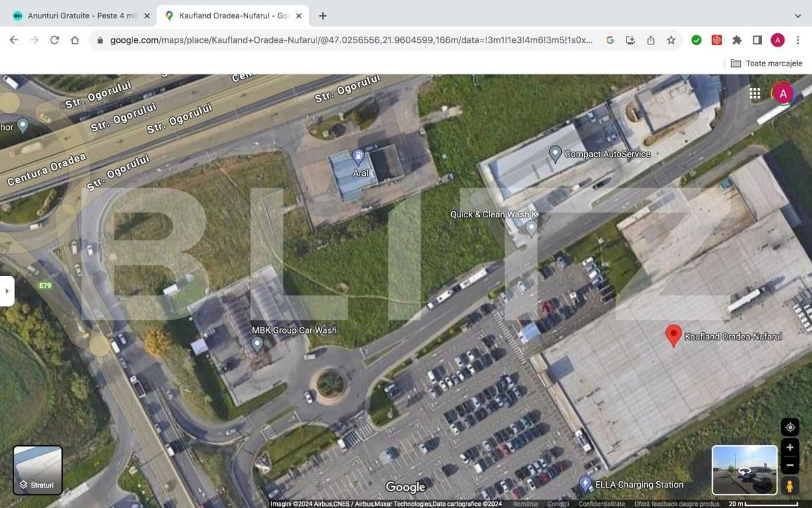Click the E79 road shield

coord(45,286)
